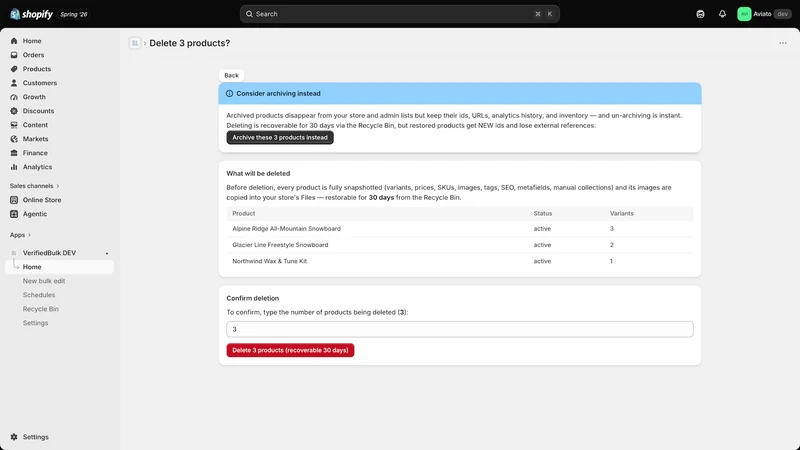Open the Online Store icon
Image resolution: width=800 pixels, height=450 pixels.
pos(14,200)
